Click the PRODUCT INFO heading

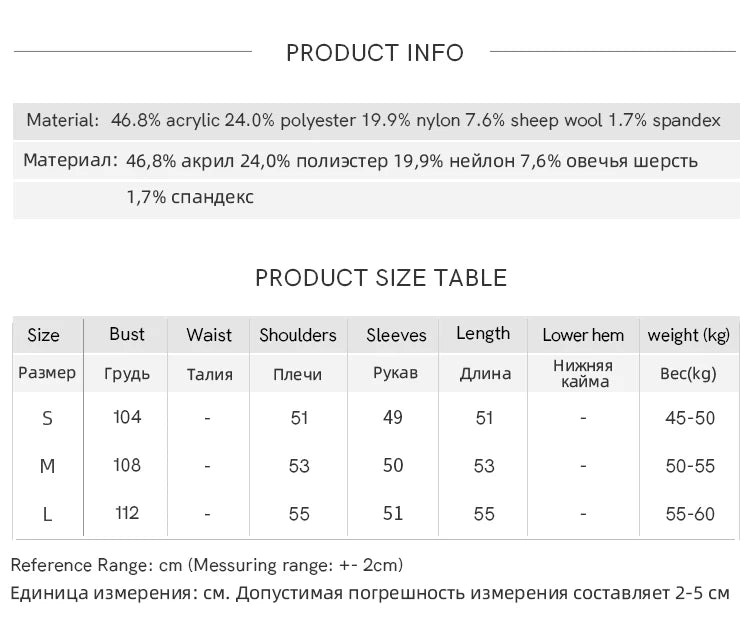coord(375,53)
